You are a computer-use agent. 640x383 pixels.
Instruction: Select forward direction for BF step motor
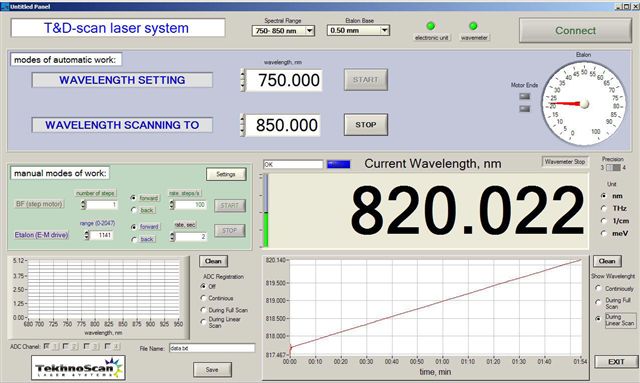(133, 198)
